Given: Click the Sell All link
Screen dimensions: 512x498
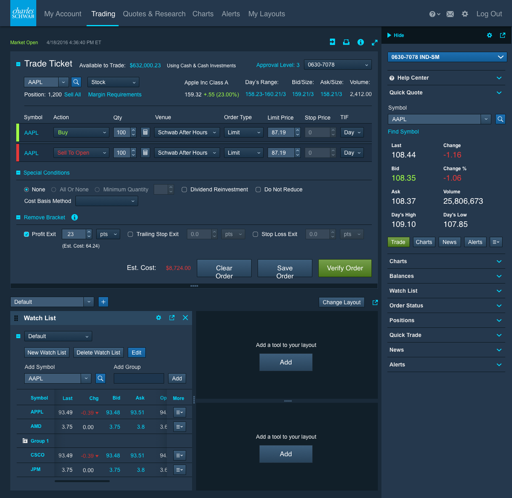Looking at the screenshot, I should click(72, 95).
